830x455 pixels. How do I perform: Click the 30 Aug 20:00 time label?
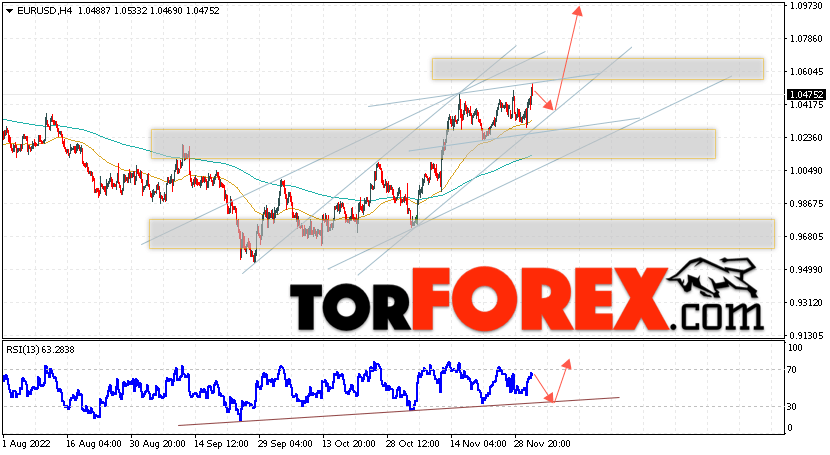pos(157,443)
